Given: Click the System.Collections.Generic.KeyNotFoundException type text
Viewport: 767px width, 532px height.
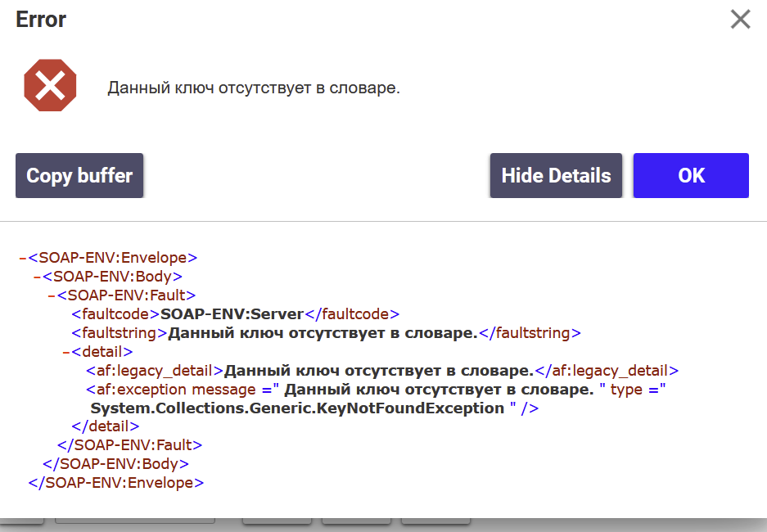Looking at the screenshot, I should (297, 408).
